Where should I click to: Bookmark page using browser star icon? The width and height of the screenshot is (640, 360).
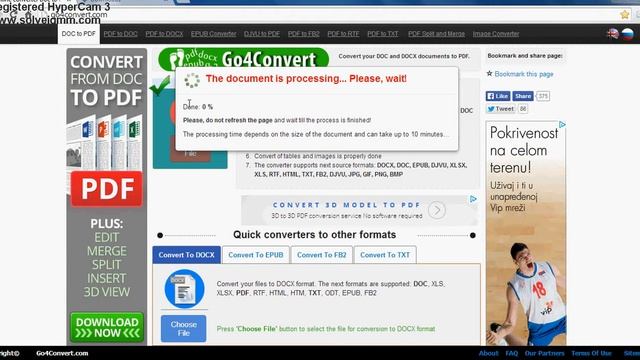click(624, 15)
